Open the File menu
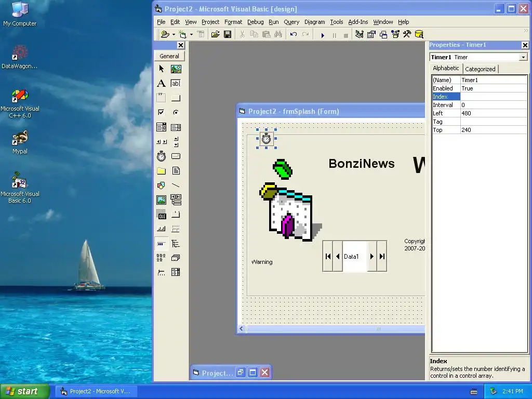 161,22
